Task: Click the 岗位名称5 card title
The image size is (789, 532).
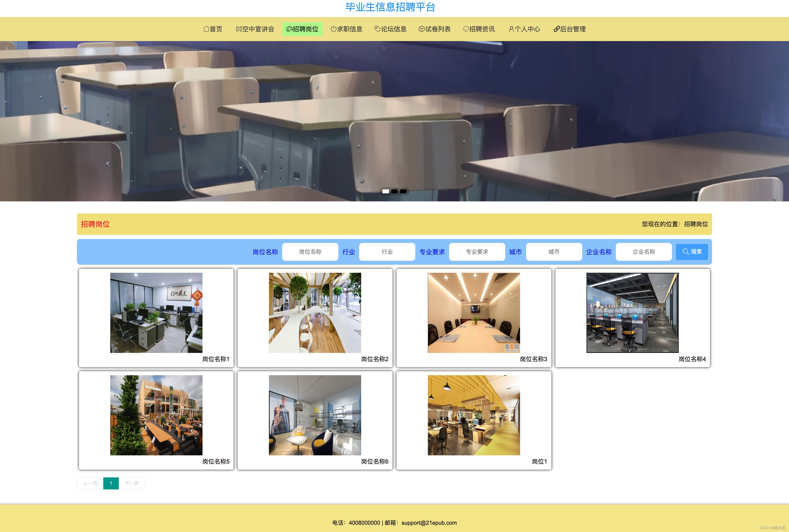Action: click(x=216, y=461)
